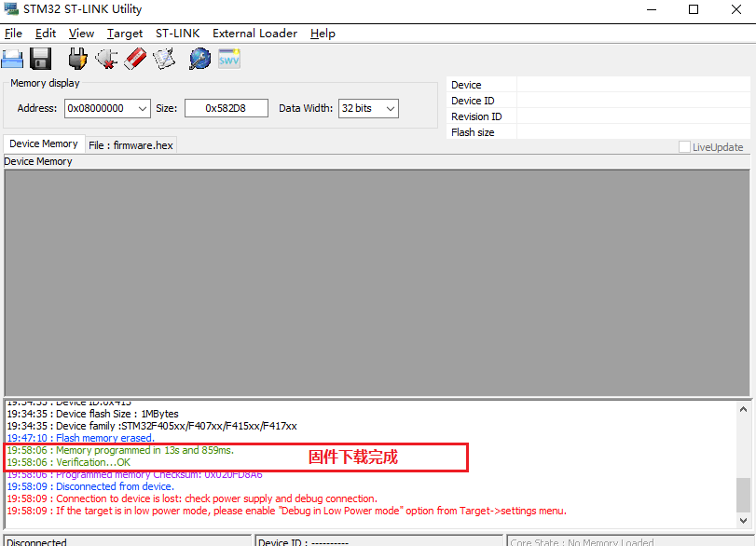Open the Edit menu
This screenshot has height=546, width=756.
click(46, 34)
